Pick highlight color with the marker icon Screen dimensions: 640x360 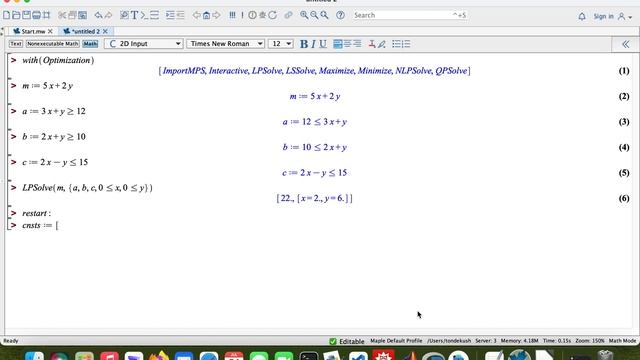(382, 44)
